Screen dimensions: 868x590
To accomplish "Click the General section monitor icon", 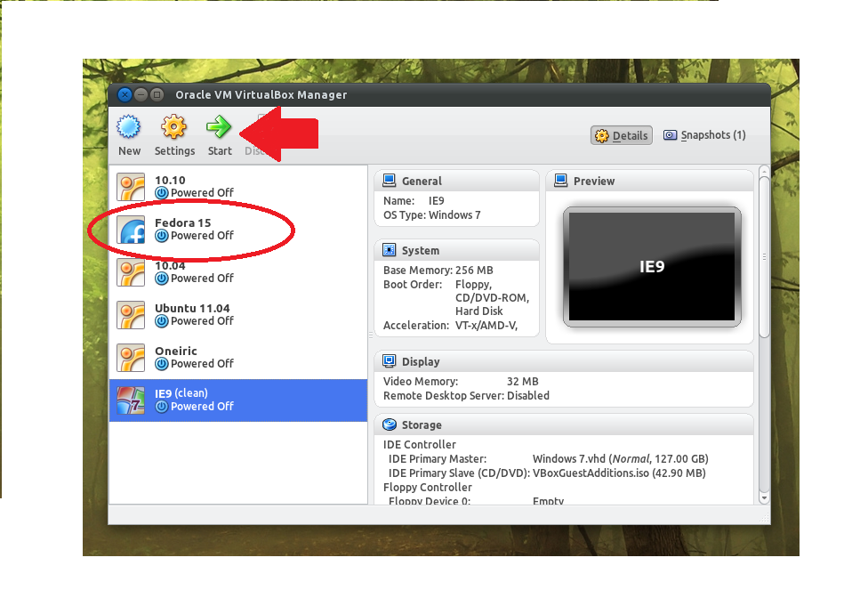I will [x=390, y=181].
